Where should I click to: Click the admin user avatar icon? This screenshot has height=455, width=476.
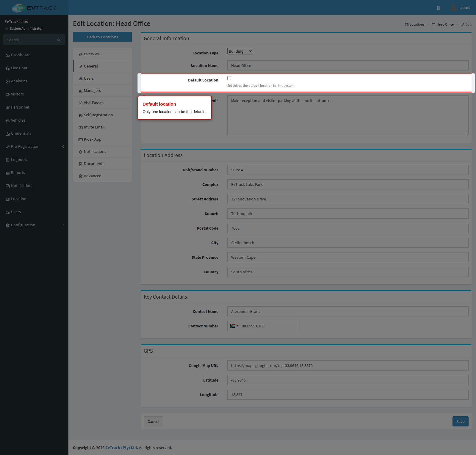point(453,8)
